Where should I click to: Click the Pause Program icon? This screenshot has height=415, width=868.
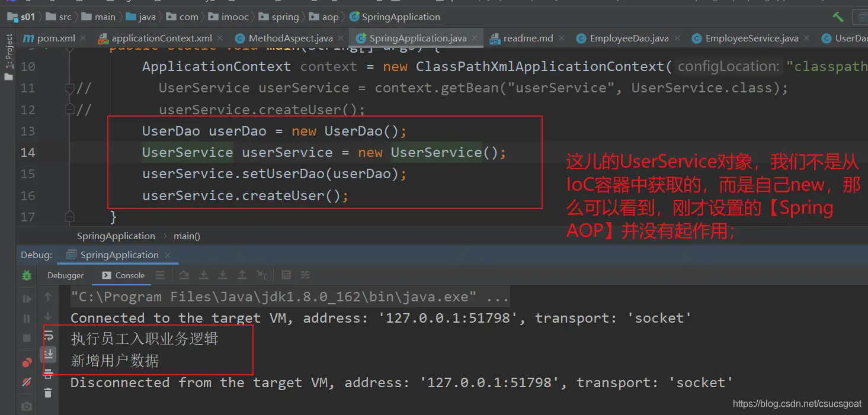[27, 319]
